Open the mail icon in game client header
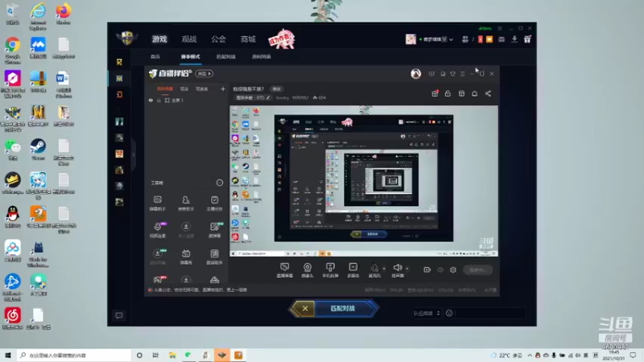Screen dimensions: 644x362 (502, 39)
